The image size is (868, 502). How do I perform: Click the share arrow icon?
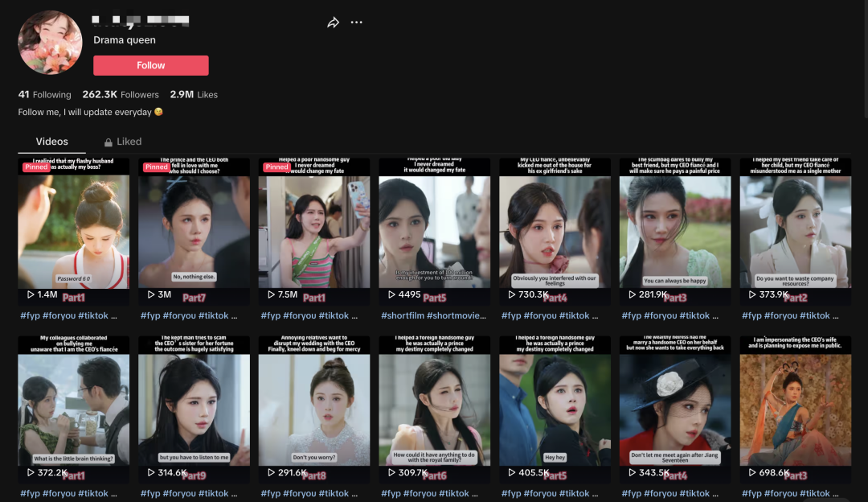[x=333, y=23]
